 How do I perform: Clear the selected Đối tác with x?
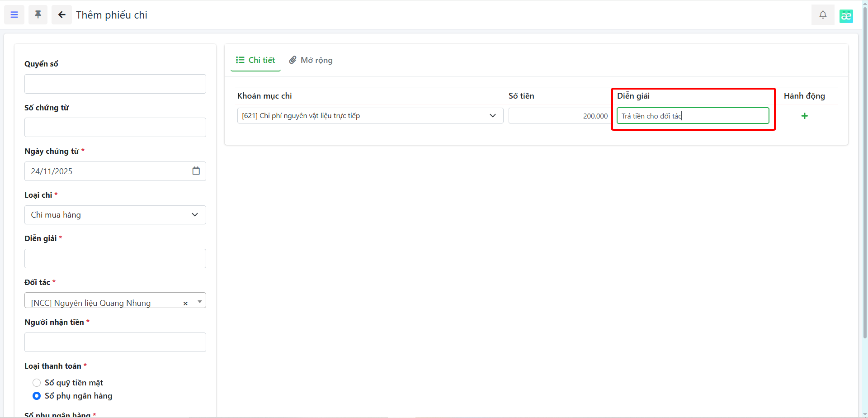pos(185,304)
